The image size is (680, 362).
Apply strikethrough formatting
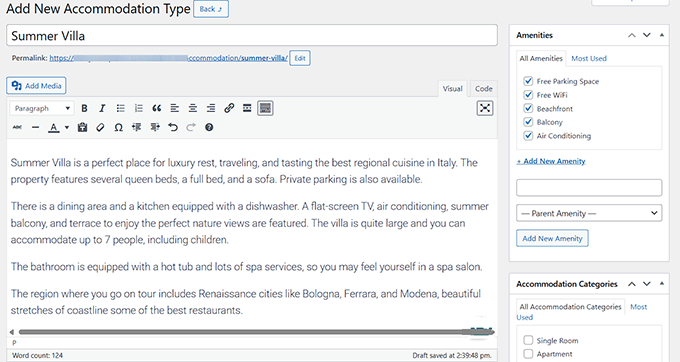(17, 127)
